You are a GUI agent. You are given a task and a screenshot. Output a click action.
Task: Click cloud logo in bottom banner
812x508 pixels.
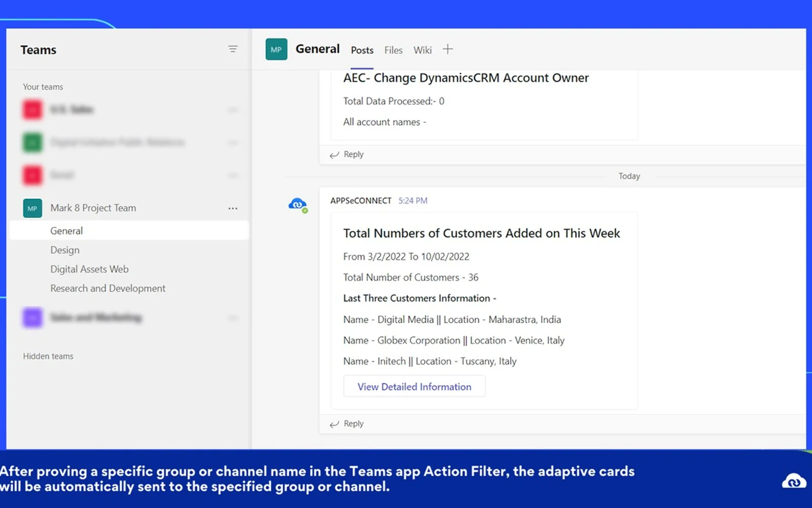pyautogui.click(x=793, y=481)
